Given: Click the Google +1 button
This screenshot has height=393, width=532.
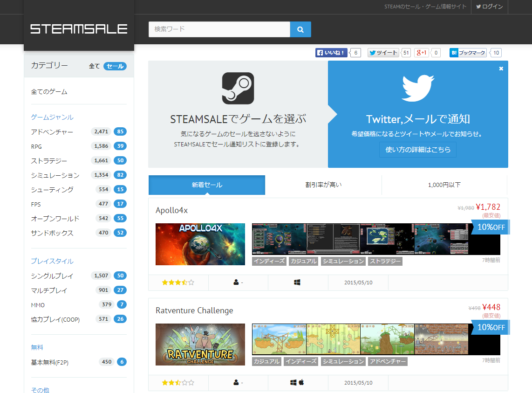Looking at the screenshot, I should (x=422, y=53).
